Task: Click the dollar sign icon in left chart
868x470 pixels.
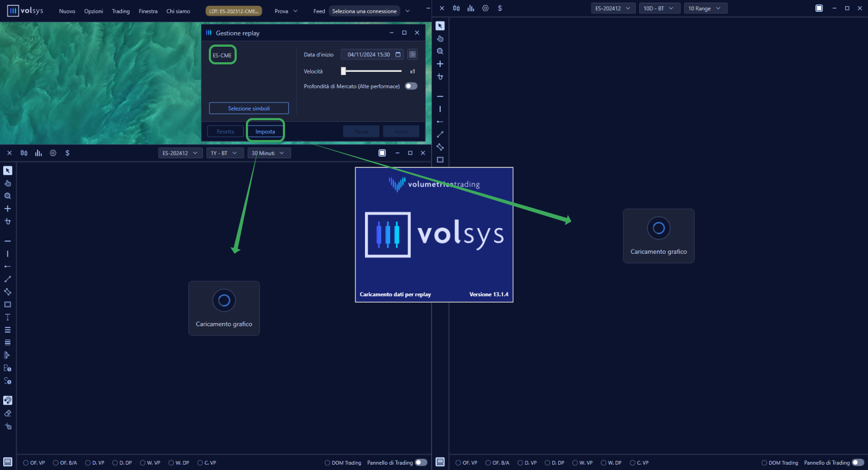Action: tap(67, 153)
